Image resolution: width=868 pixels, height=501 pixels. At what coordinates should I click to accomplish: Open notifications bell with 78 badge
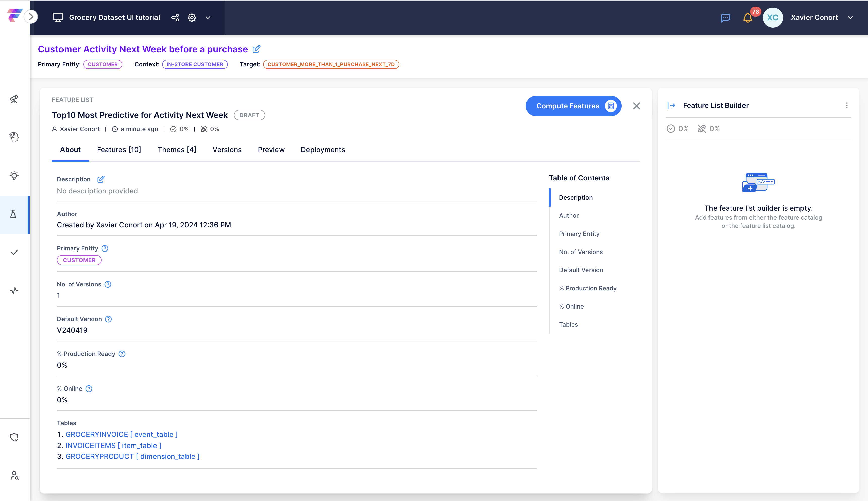pyautogui.click(x=748, y=17)
